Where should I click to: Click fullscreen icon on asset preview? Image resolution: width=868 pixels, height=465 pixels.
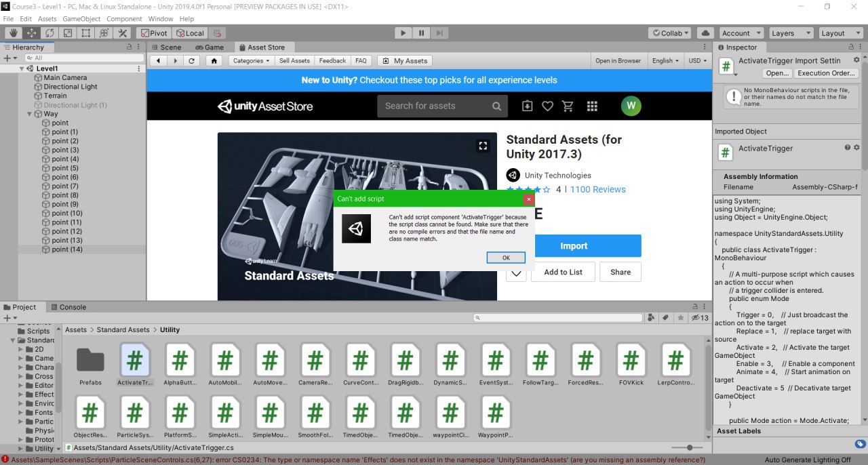point(483,146)
